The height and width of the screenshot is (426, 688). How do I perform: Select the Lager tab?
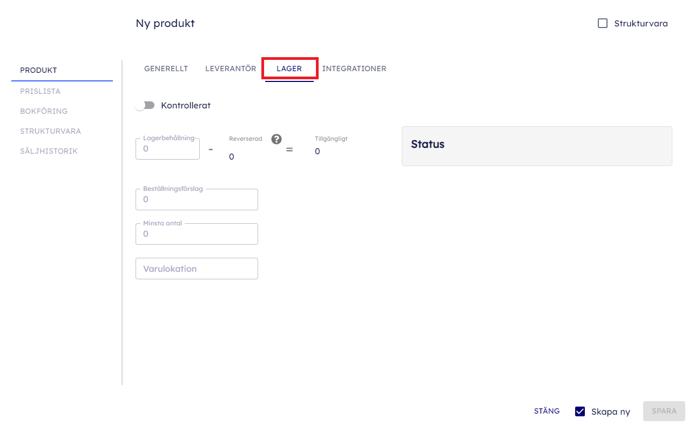tap(289, 69)
